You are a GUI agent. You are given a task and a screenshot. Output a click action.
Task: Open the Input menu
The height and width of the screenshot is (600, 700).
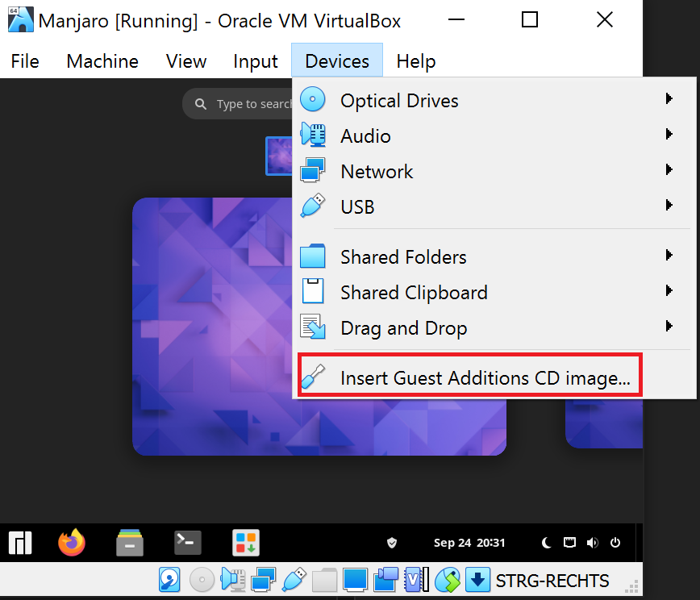point(256,61)
